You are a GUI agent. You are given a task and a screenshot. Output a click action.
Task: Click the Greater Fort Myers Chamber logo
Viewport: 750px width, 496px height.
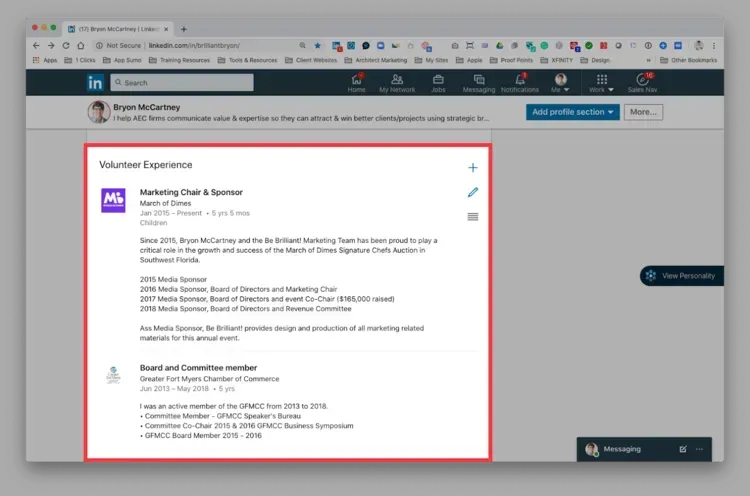(113, 375)
